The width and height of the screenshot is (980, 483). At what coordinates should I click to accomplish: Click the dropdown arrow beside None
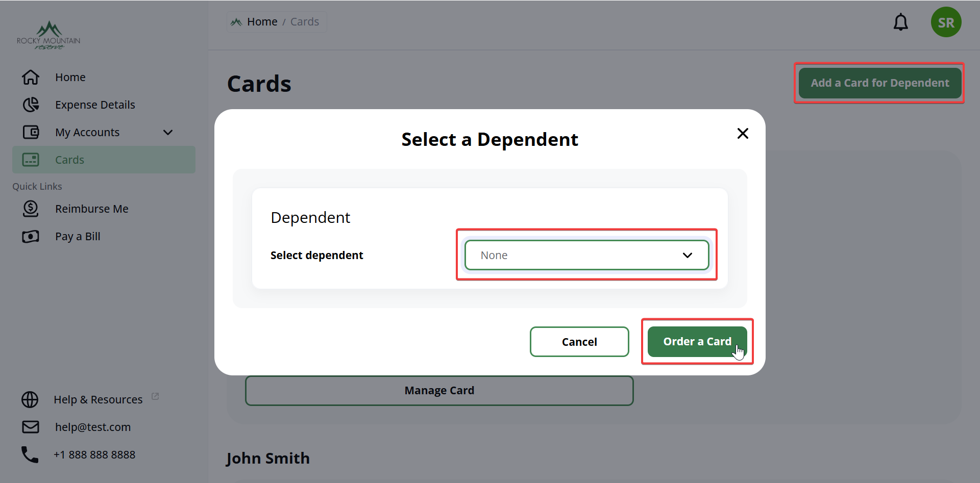tap(688, 255)
